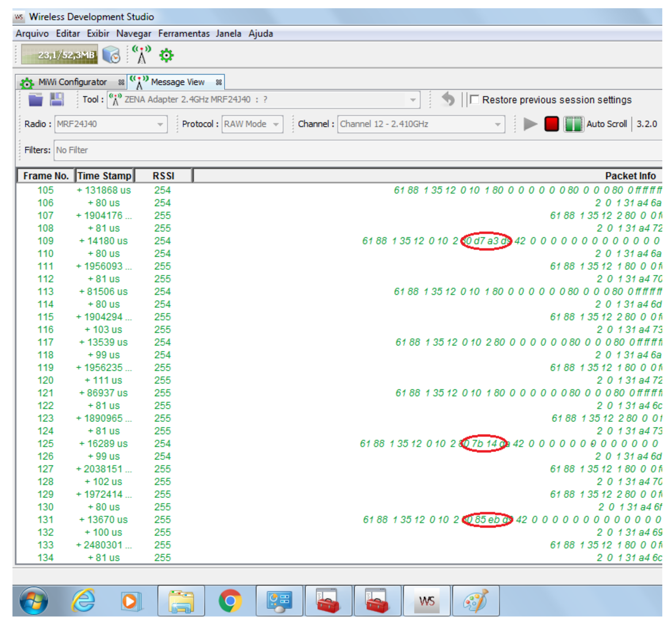Click the Time Stamp column header
672x626 pixels.
pyautogui.click(x=104, y=176)
